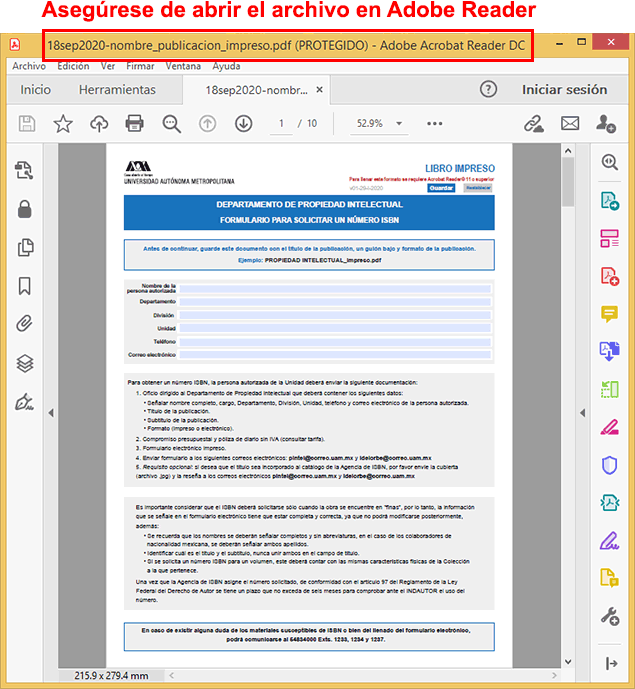This screenshot has width=635, height=689.
Task: Open the Compress PDF teal tool
Action: click(x=610, y=503)
